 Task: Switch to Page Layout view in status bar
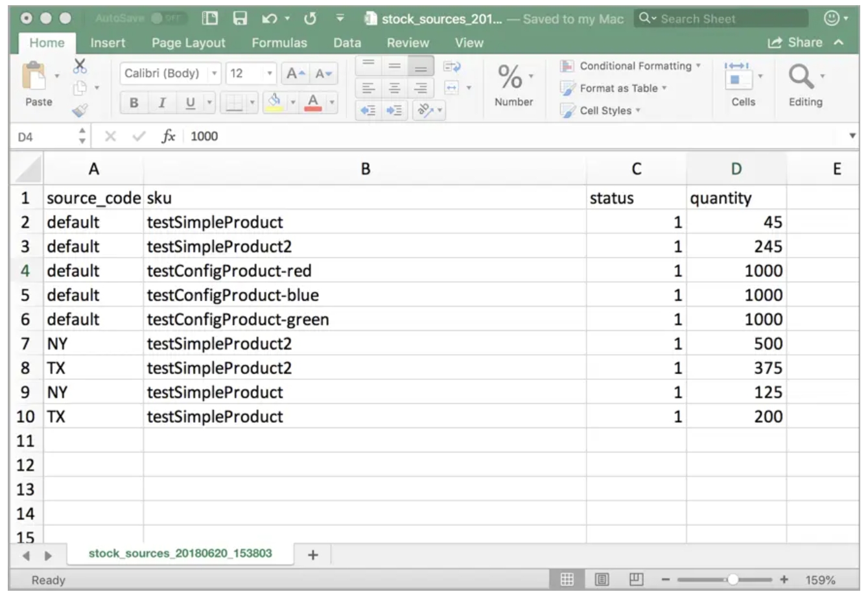601,579
